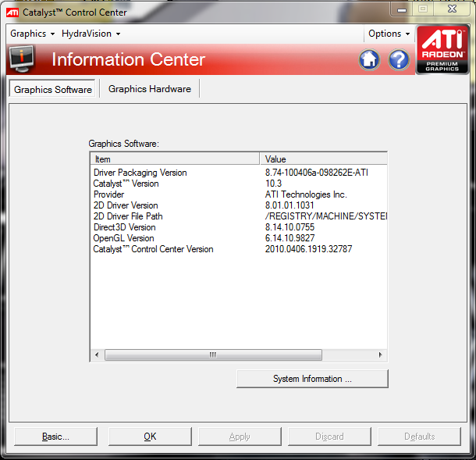Confirm with the OK button
Screen dimensions: 476x460
pyautogui.click(x=150, y=437)
